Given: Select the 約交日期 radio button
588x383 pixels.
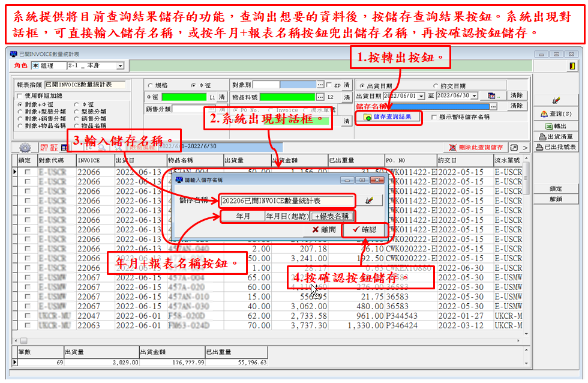Looking at the screenshot, I should [436, 86].
